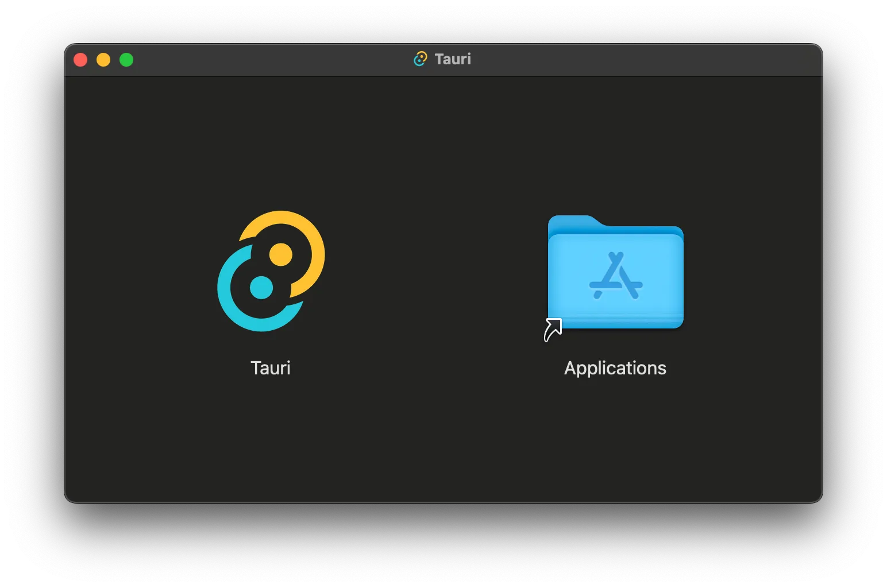Screen dimensions: 887x588
Task: Zoom the window using the green button
Action: point(126,60)
